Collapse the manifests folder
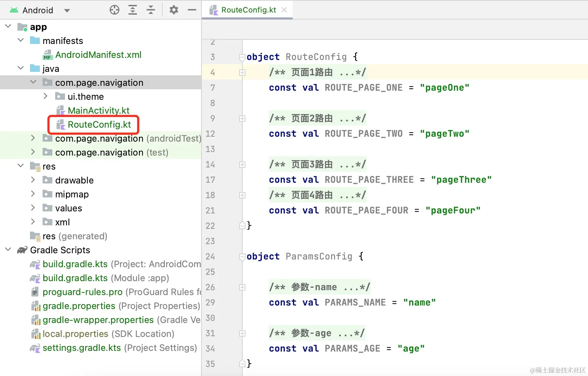The width and height of the screenshot is (588, 376). 21,40
